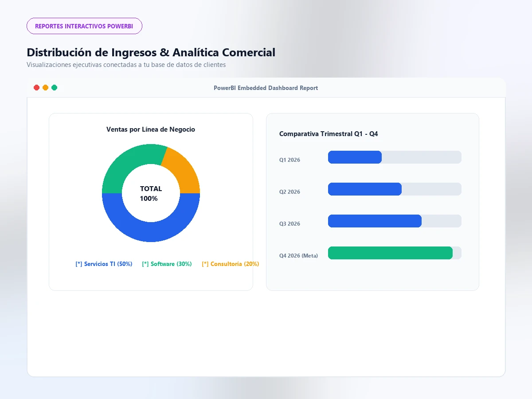
Task: Click the Q1 2026 progress bar
Action: (395, 157)
